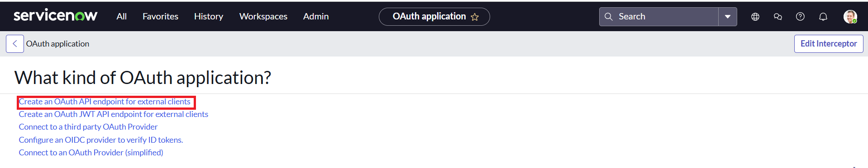Click the ServiceNow logo

point(55,16)
